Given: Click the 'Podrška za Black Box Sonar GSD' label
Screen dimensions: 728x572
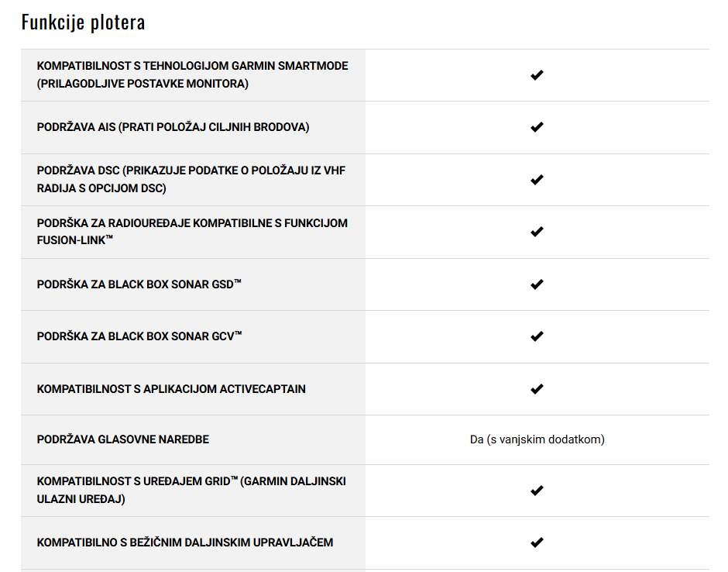Looking at the screenshot, I should tap(139, 284).
